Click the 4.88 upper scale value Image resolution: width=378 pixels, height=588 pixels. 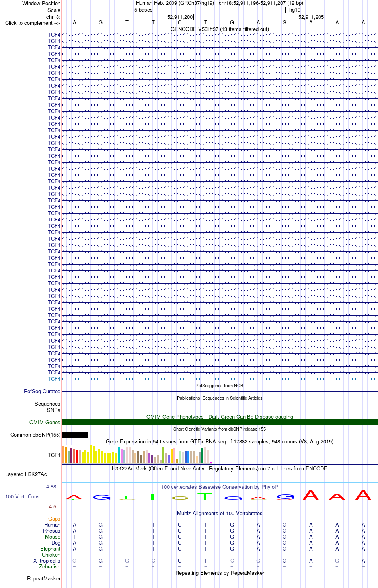coord(51,487)
